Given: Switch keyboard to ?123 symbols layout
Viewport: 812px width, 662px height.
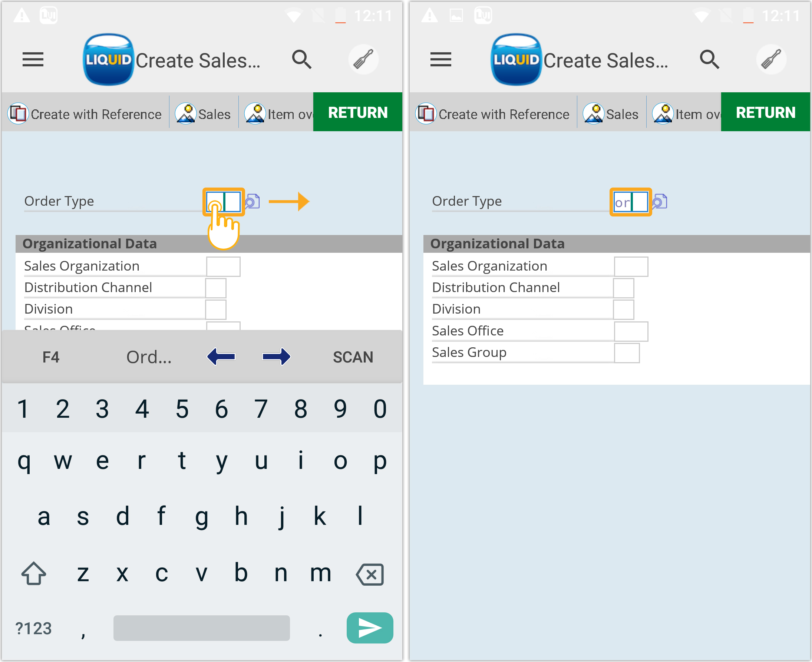Looking at the screenshot, I should (34, 628).
